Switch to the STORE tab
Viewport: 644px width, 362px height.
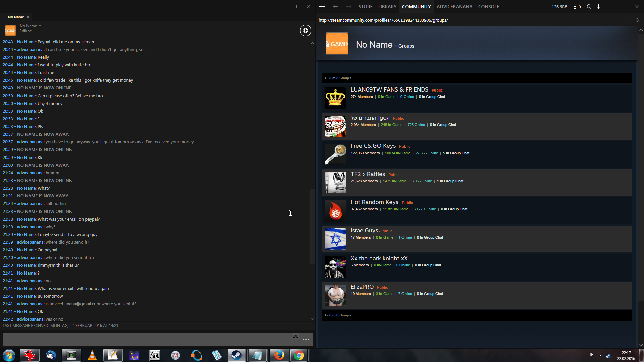pyautogui.click(x=365, y=7)
